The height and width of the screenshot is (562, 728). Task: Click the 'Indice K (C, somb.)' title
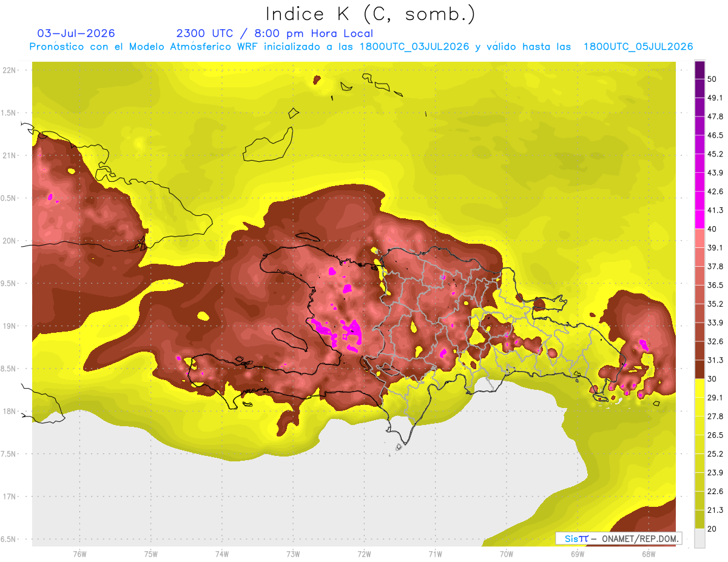tap(370, 15)
